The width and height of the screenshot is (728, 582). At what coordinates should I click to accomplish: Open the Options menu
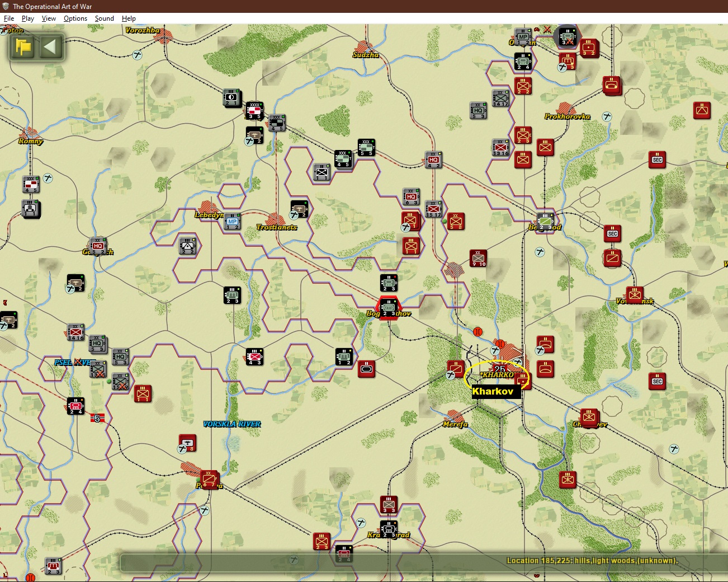[75, 18]
